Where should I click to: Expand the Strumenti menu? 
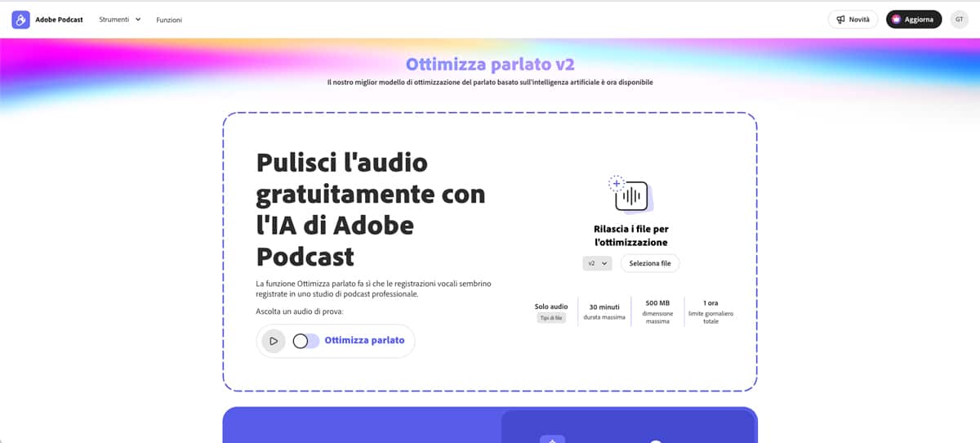click(x=120, y=20)
